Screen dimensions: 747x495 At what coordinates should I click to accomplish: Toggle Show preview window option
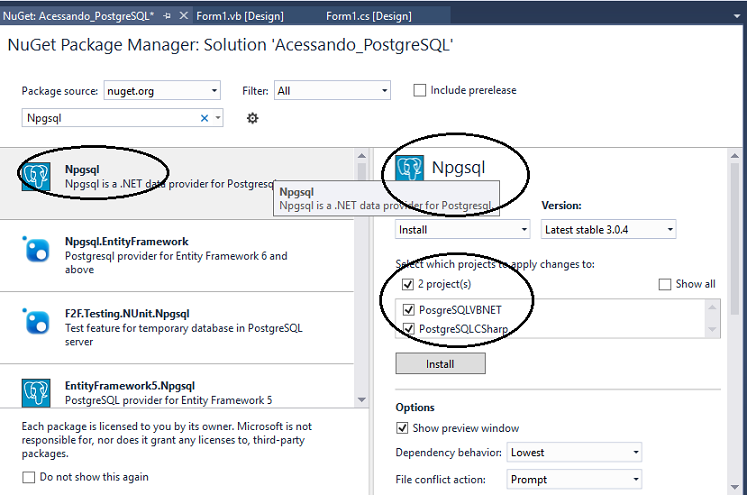(402, 428)
